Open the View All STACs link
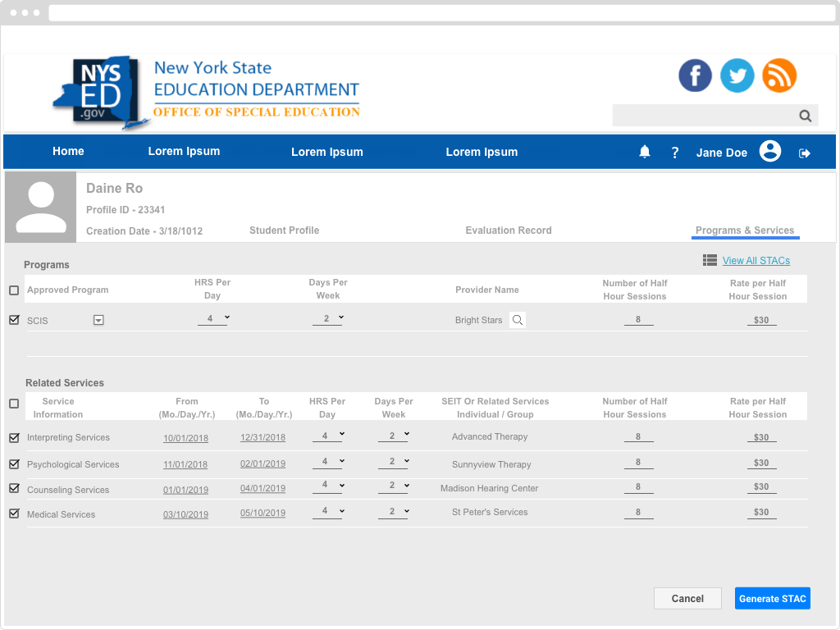Viewport: 840px width, 630px height. pyautogui.click(x=756, y=261)
